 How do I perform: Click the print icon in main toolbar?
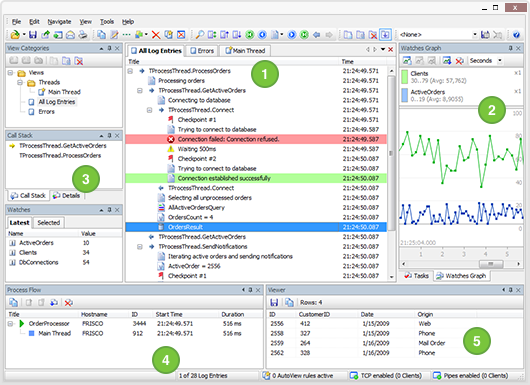[83, 34]
